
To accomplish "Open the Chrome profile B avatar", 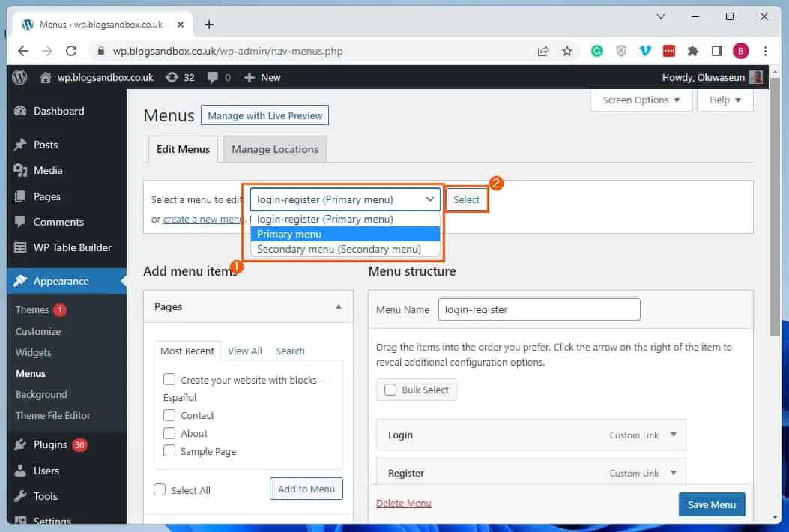I will coord(741,51).
